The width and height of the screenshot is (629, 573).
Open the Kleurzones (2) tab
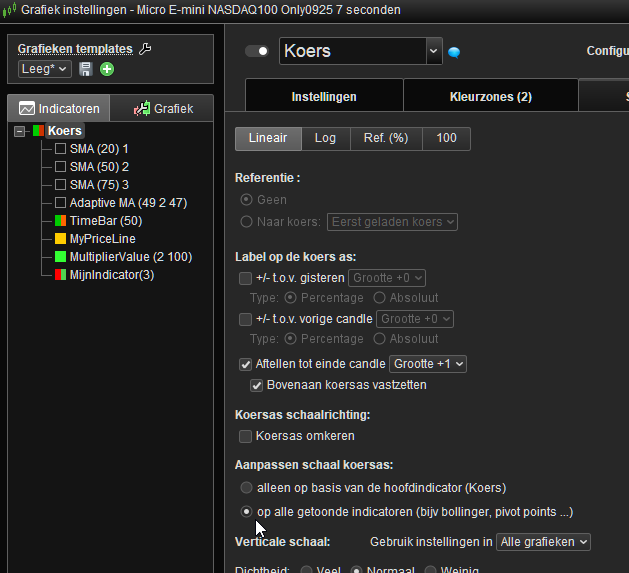pyautogui.click(x=491, y=96)
